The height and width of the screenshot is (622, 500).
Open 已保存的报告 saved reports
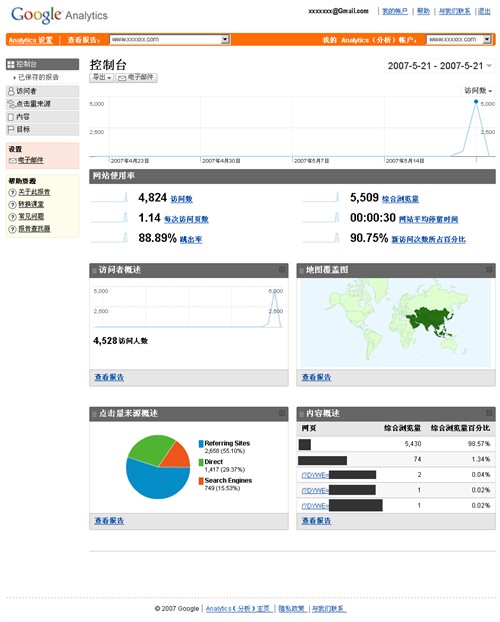point(38,77)
